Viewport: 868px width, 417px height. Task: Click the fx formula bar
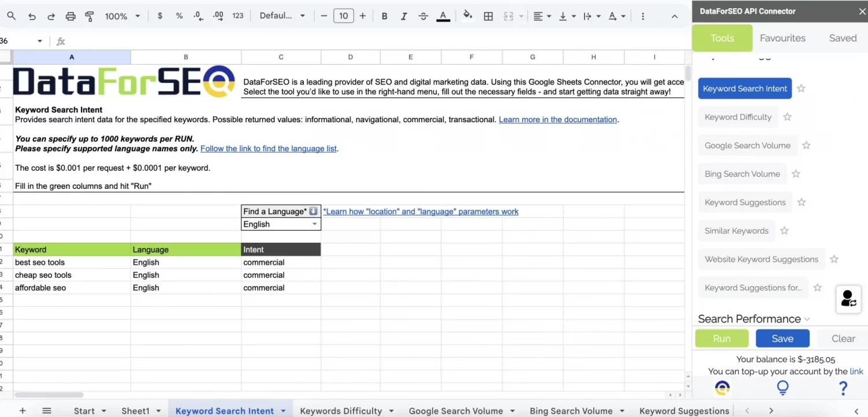(x=370, y=41)
